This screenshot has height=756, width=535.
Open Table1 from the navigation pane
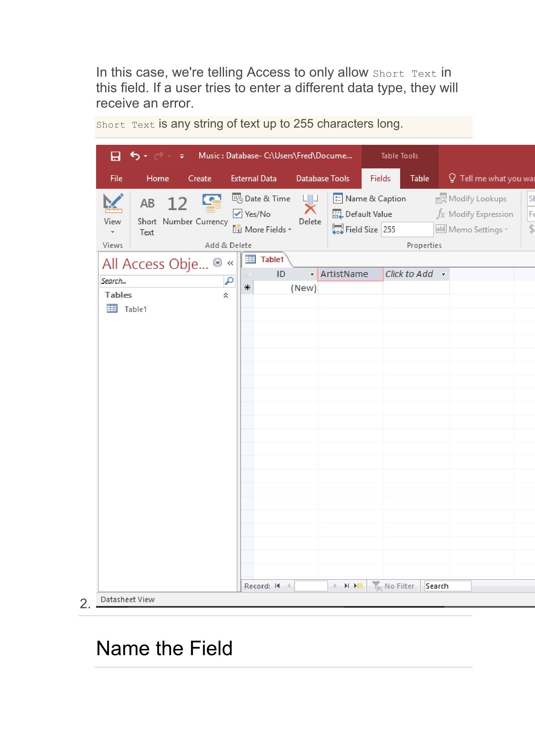(x=135, y=309)
